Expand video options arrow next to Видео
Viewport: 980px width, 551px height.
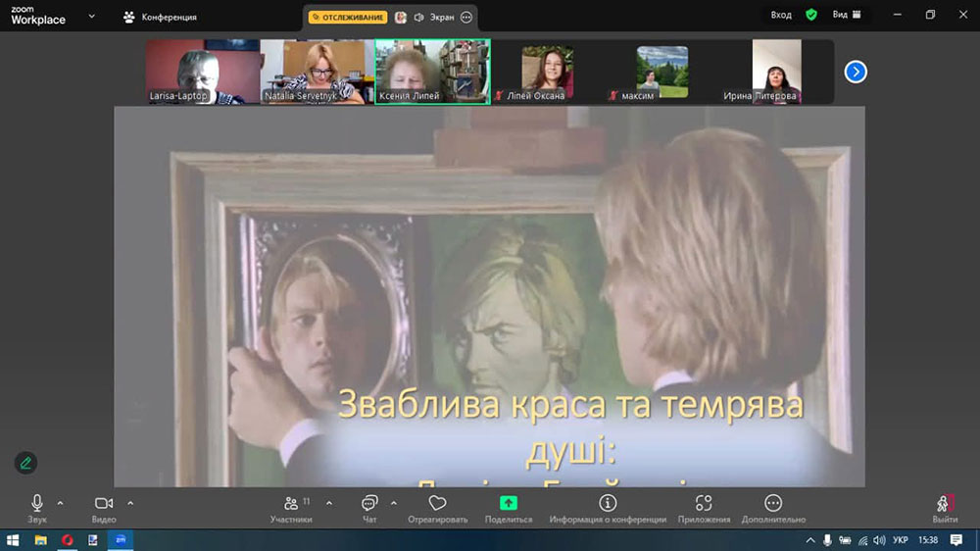(130, 503)
